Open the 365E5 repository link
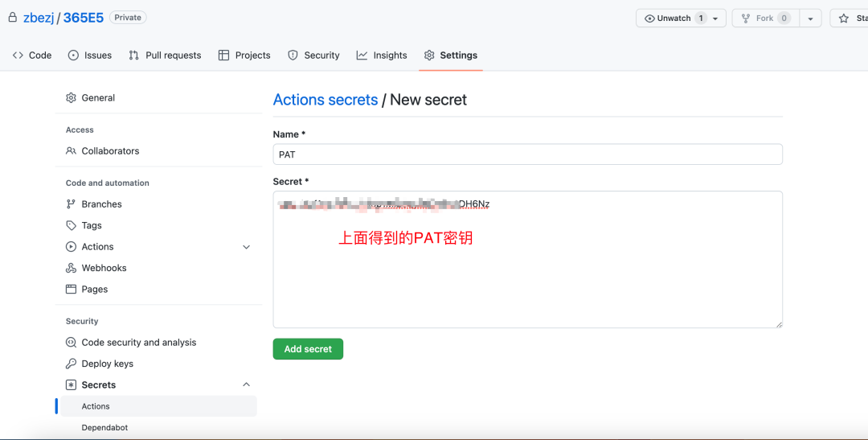Image resolution: width=868 pixels, height=440 pixels. tap(84, 18)
